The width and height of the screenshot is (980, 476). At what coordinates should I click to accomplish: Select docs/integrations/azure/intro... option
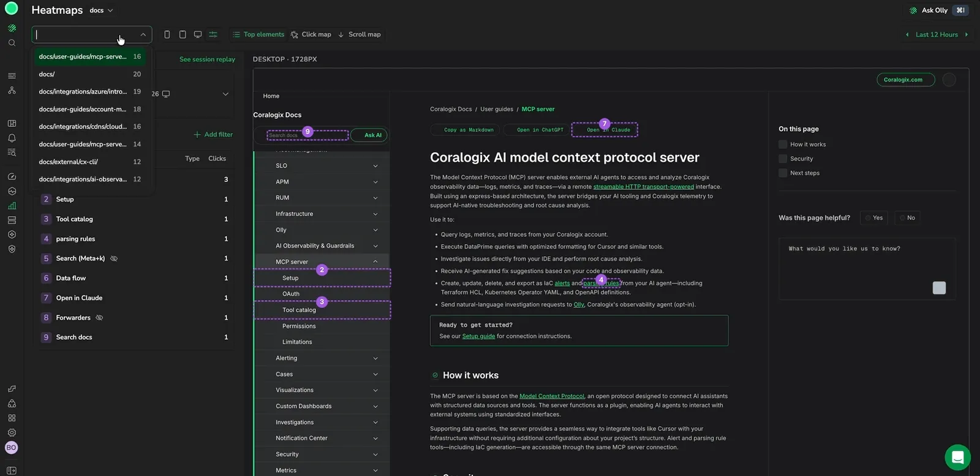click(90, 92)
